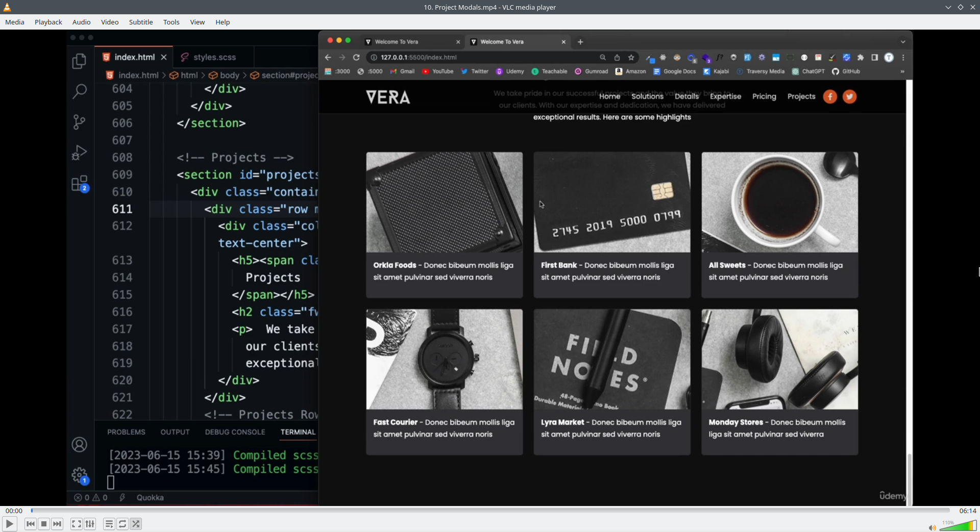Open the ChatGPT bookmark
The image size is (980, 532).
[808, 71]
